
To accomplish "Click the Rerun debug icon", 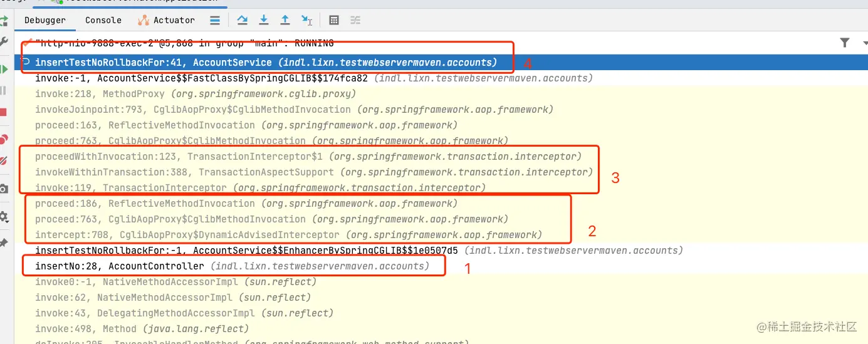I will [x=3, y=21].
